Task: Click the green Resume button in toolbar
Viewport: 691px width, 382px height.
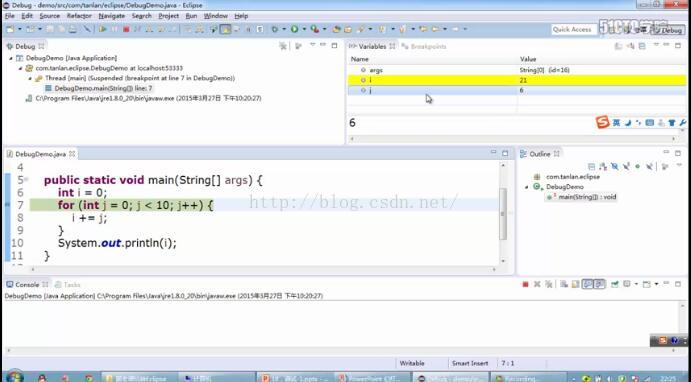Action: (103, 29)
